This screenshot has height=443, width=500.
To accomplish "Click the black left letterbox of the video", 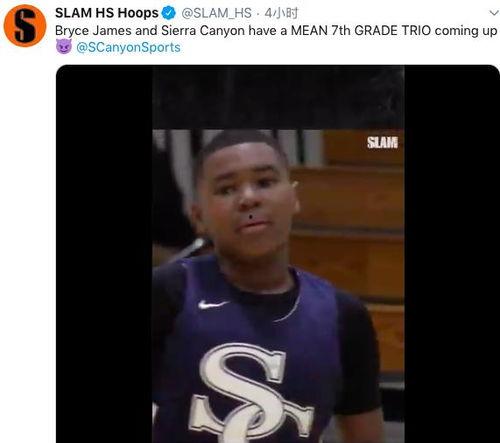I will (x=104, y=254).
